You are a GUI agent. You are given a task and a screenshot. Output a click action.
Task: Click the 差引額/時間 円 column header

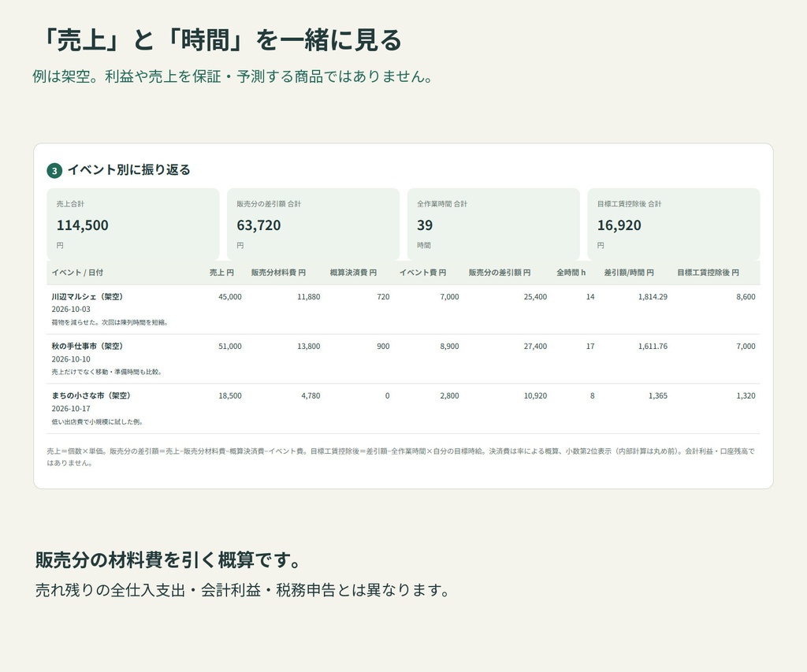(629, 273)
